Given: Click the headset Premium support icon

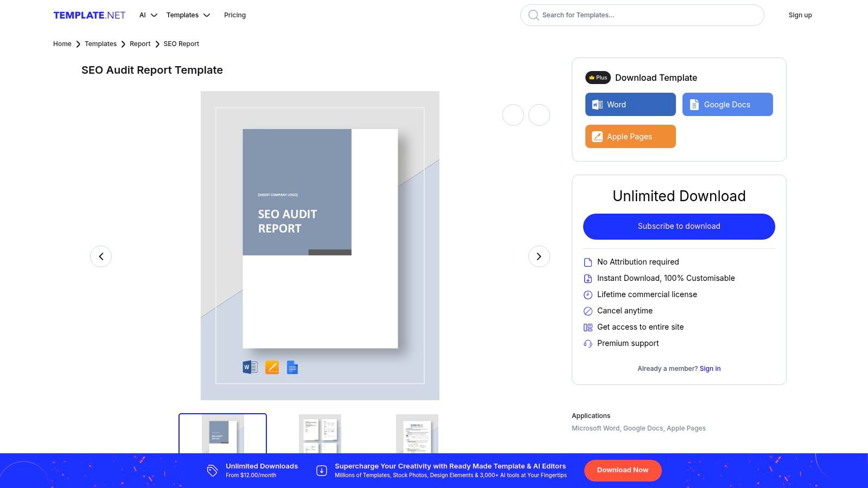Looking at the screenshot, I should 588,343.
